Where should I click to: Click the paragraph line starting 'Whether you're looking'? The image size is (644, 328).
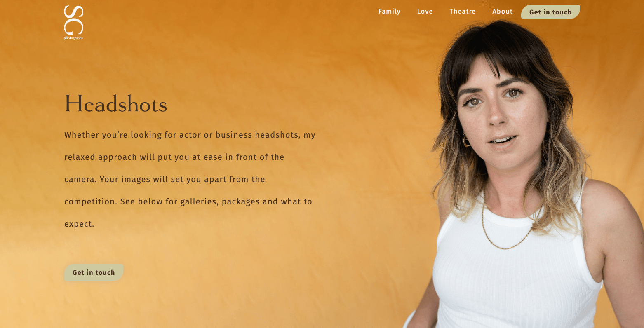click(x=190, y=135)
